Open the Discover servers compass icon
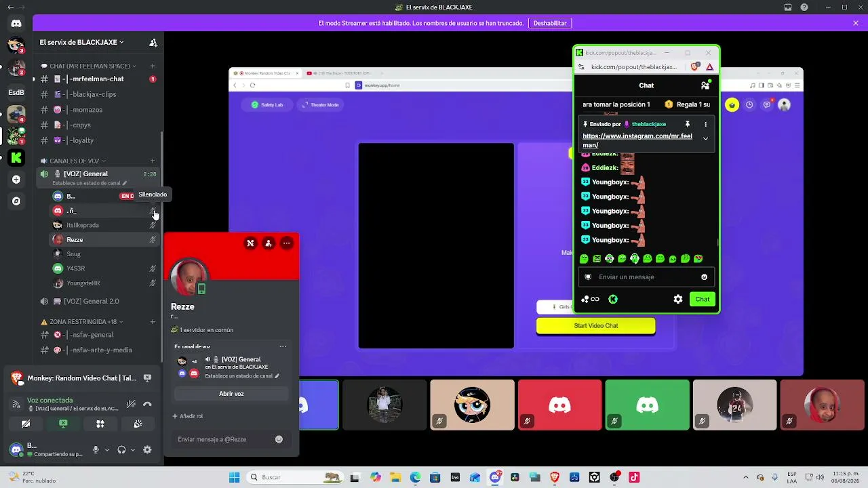 pos(16,201)
